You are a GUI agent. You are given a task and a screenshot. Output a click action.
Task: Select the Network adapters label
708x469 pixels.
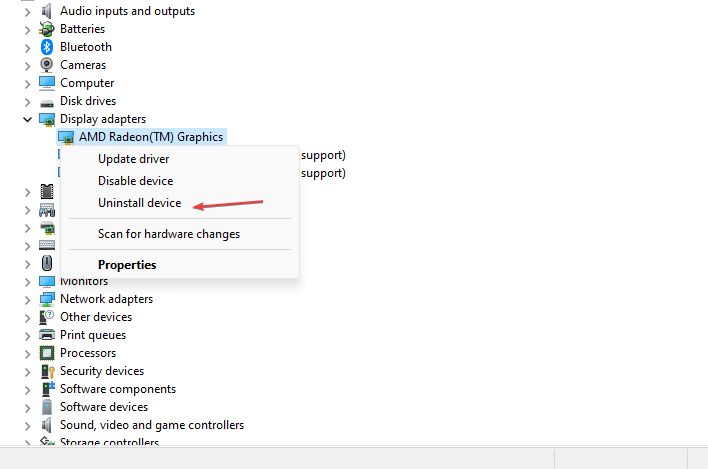pos(107,299)
